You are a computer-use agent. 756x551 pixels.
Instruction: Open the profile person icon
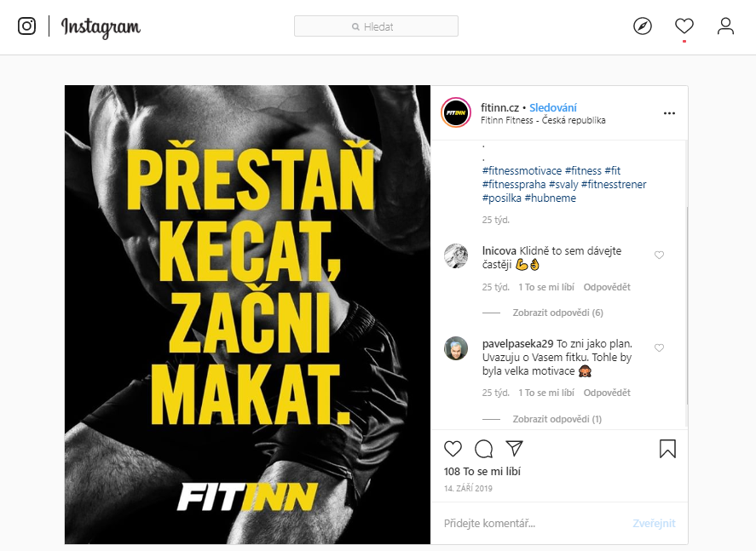725,26
